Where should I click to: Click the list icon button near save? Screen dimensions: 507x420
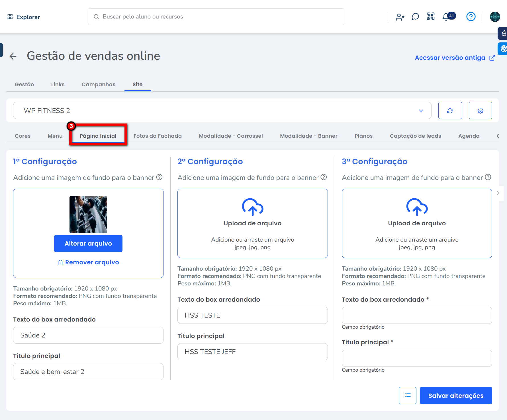tap(408, 395)
